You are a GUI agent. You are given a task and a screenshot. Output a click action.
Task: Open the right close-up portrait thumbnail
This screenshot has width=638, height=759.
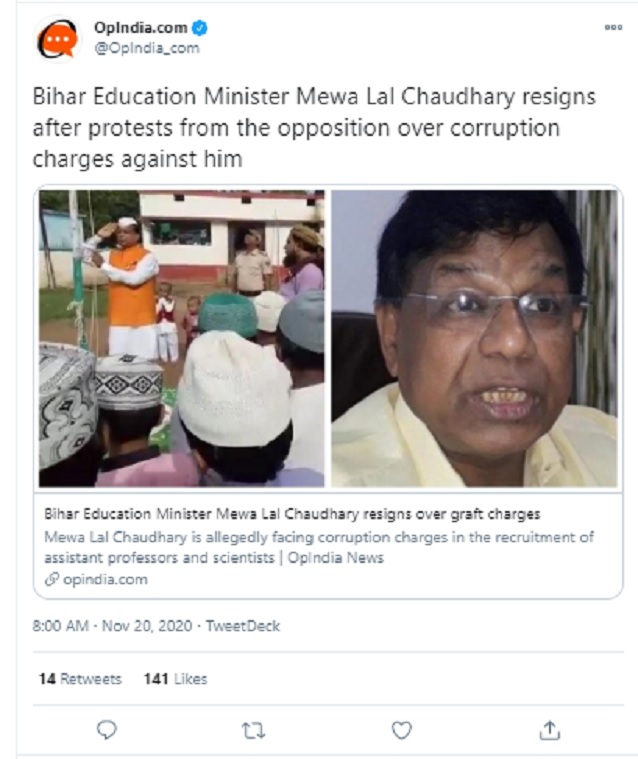coord(474,338)
